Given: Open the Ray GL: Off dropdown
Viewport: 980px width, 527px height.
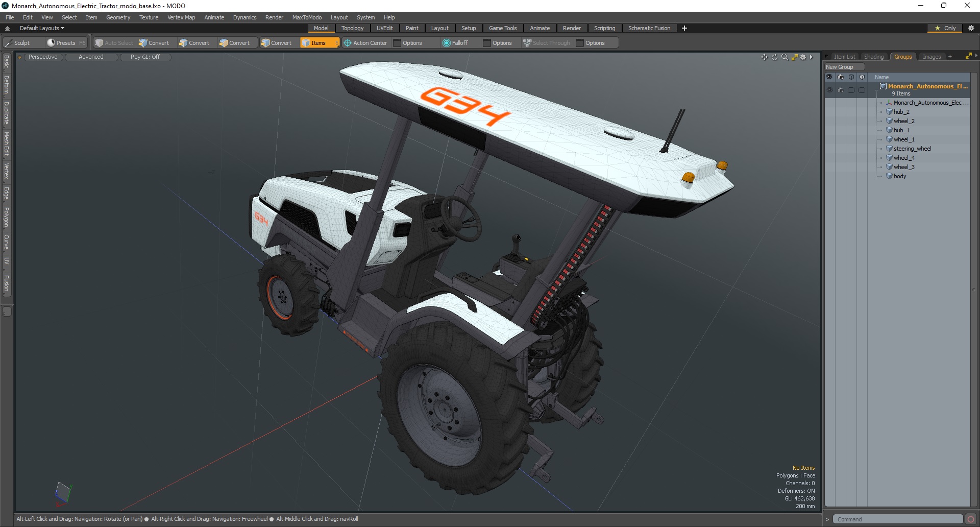Looking at the screenshot, I should tap(145, 57).
